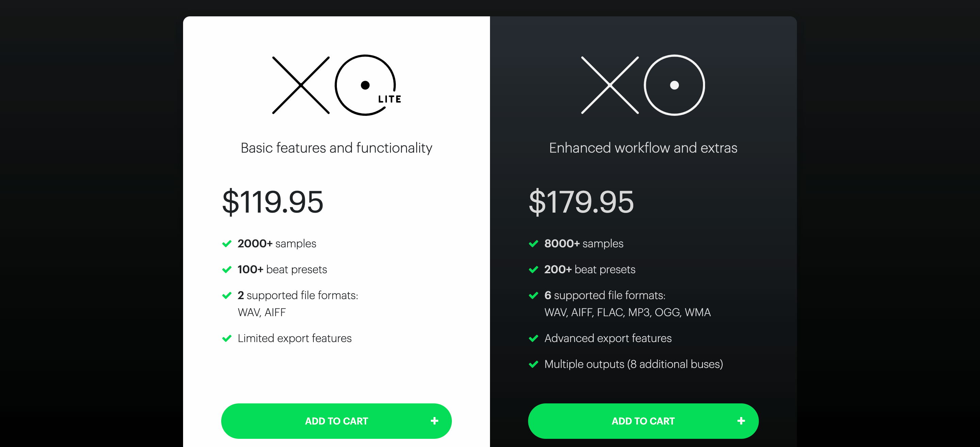Screen dimensions: 980x447
Task: Click Enhanced workflow and extras text
Action: 643,148
